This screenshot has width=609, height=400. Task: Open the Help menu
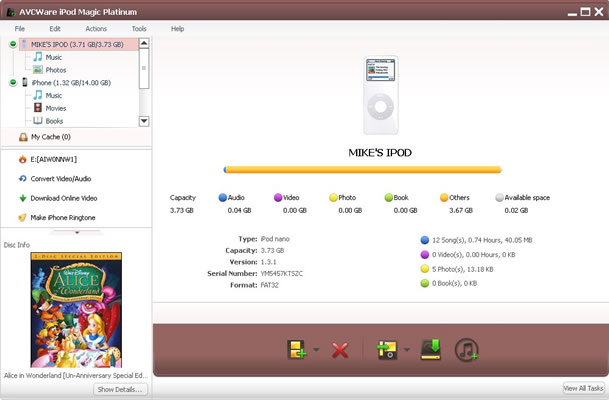point(177,29)
